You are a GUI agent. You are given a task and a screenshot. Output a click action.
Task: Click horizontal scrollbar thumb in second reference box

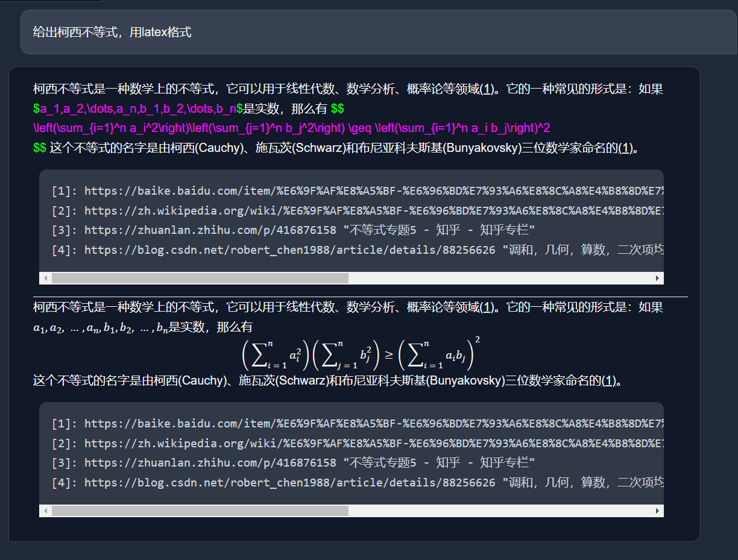[x=200, y=511]
